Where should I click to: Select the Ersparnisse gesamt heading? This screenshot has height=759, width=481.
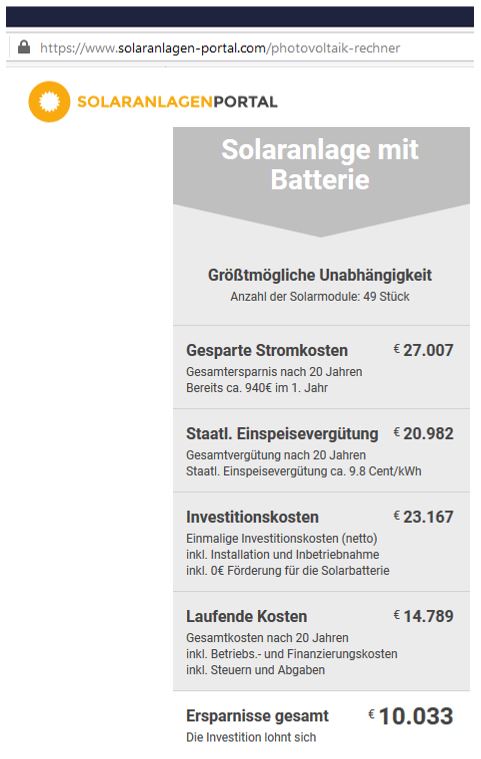pyautogui.click(x=257, y=716)
